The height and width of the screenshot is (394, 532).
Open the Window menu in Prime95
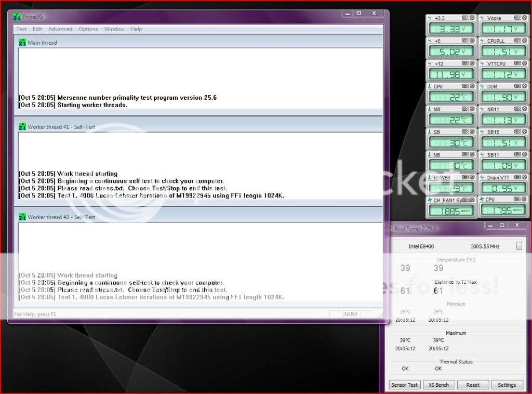114,29
